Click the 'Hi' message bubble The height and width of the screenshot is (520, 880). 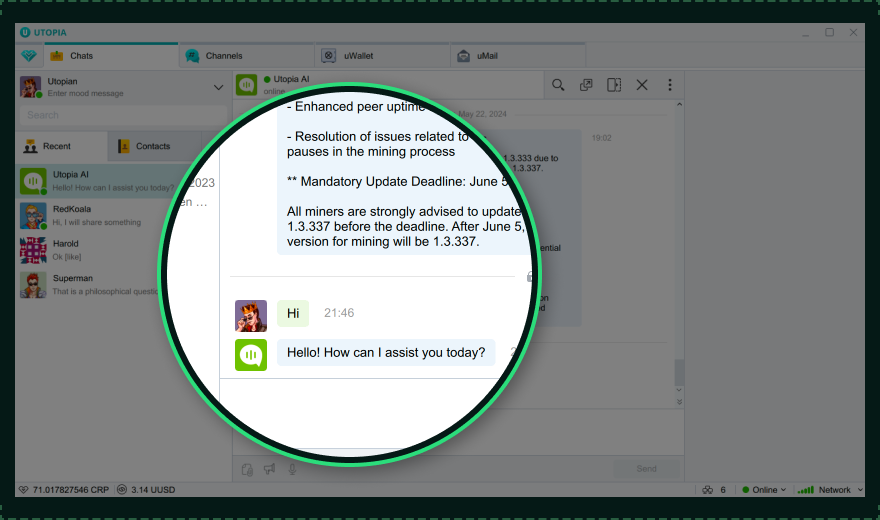coord(293,313)
